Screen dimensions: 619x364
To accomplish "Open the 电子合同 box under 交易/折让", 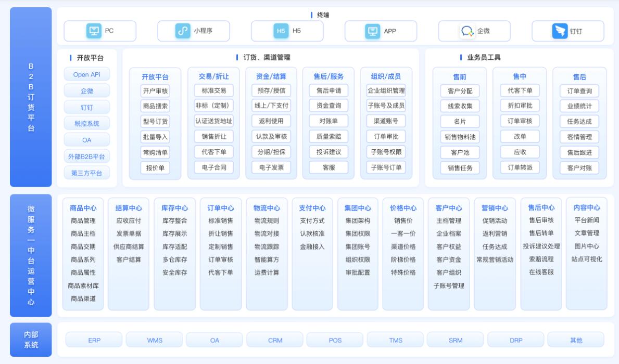I will point(213,167).
